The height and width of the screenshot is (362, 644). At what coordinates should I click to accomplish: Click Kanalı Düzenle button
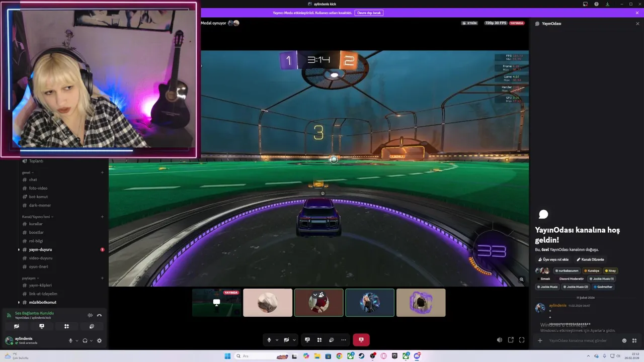point(590,259)
